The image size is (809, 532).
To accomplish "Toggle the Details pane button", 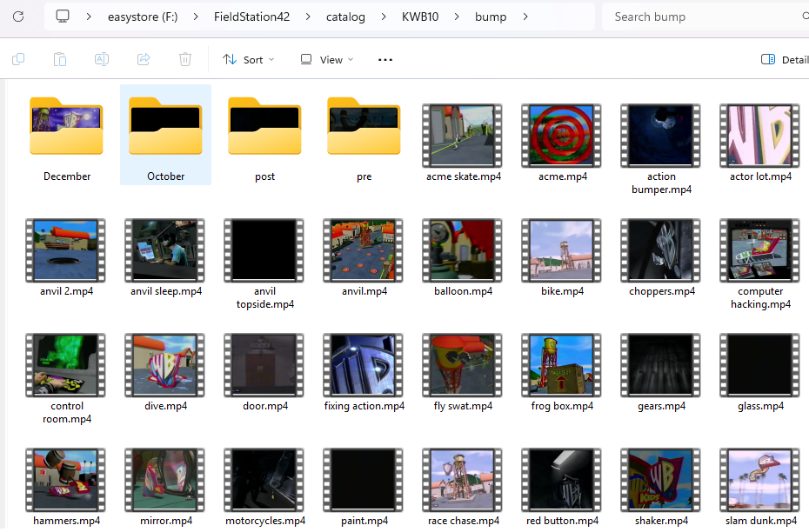I will click(x=785, y=60).
